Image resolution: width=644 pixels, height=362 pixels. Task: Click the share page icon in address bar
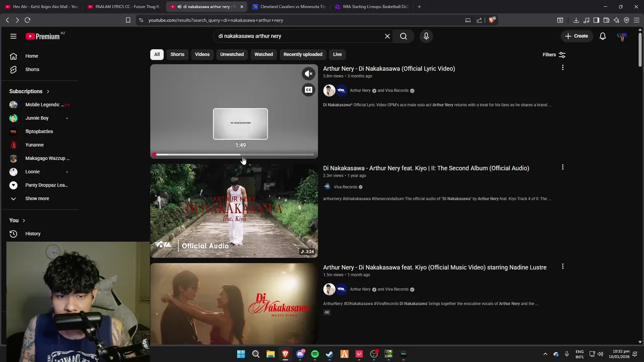(x=479, y=20)
